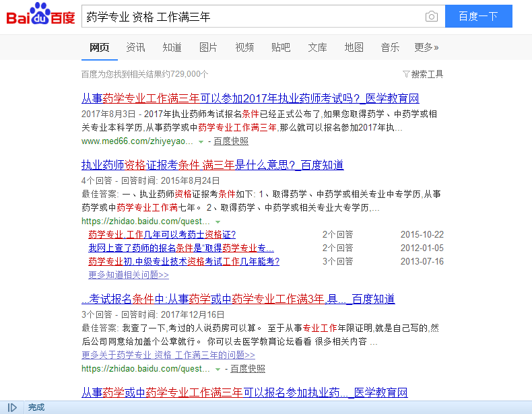Expand dropdown arrow after second result URL
The height and width of the screenshot is (414, 532).
point(218,221)
